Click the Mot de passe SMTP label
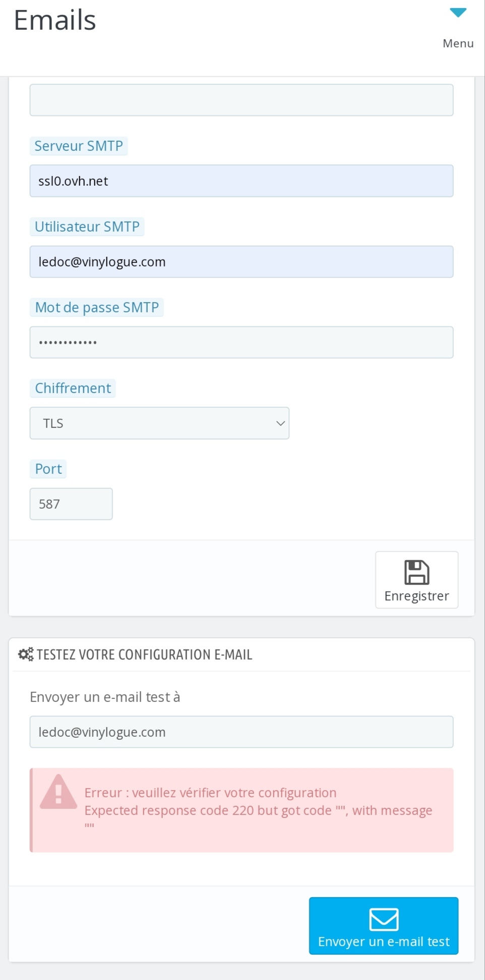Image resolution: width=485 pixels, height=980 pixels. (x=97, y=307)
